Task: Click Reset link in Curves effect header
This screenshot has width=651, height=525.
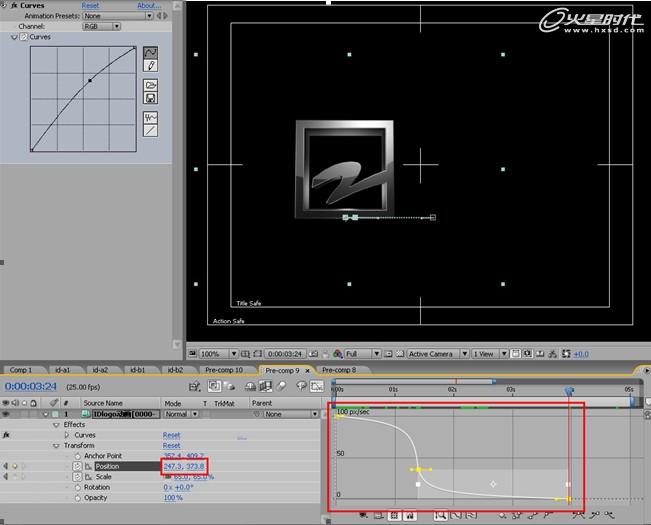Action: [x=90, y=5]
